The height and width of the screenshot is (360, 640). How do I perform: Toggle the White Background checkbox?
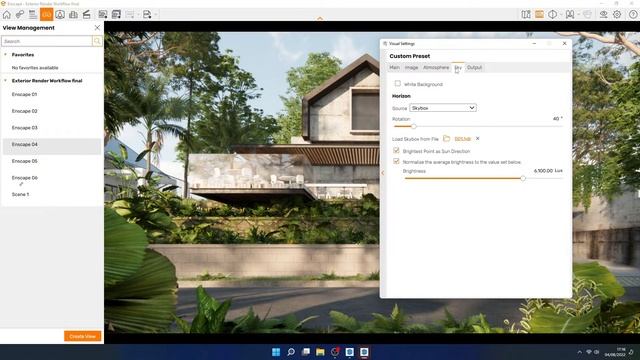(398, 84)
